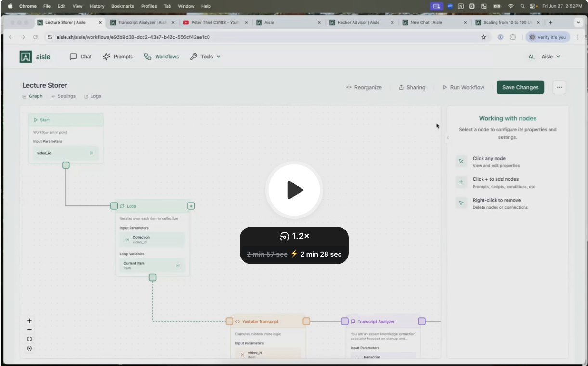The height and width of the screenshot is (366, 588).
Task: Open the Workflows navigation item
Action: point(161,57)
